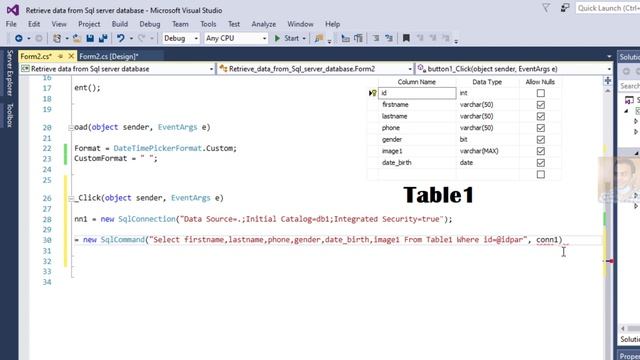Open the Debug configuration dropdown
This screenshot has width=640, height=360.
(181, 38)
